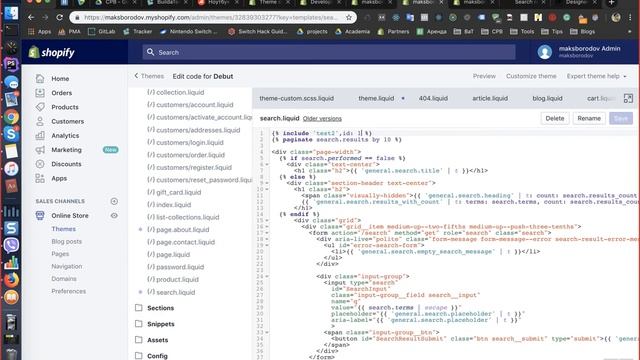
Task: Open Blog posts under Online Store
Action: 67,241
